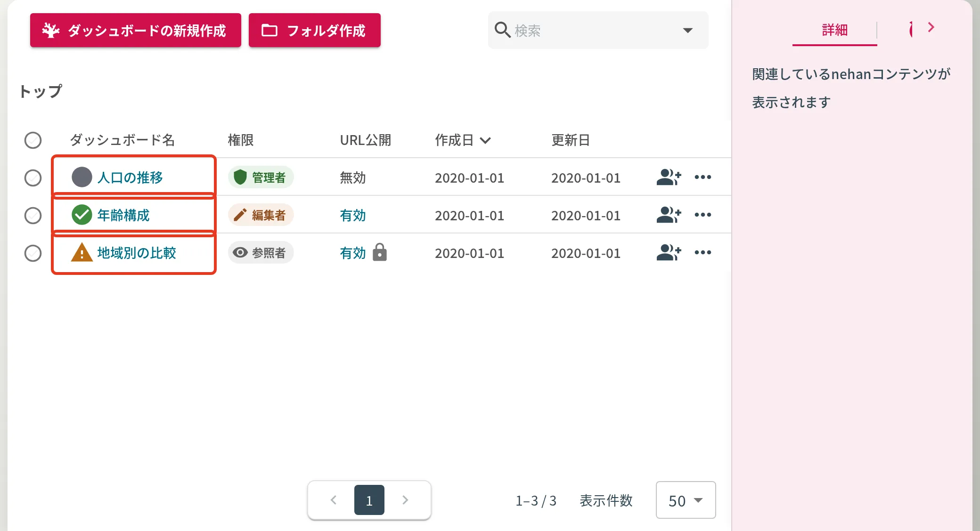The width and height of the screenshot is (980, 531).
Task: Click the shield 管理者 permission badge
Action: pos(261,177)
